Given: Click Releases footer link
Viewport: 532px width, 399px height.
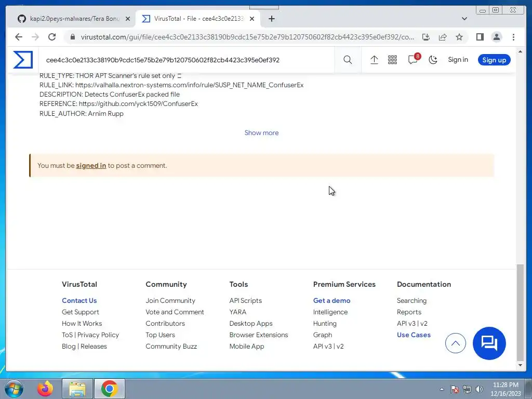Looking at the screenshot, I should [94, 347].
